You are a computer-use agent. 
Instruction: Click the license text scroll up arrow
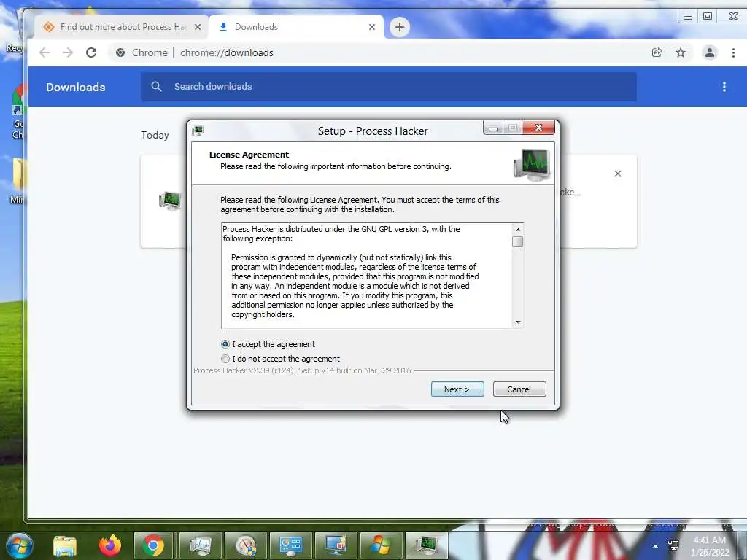pos(518,230)
